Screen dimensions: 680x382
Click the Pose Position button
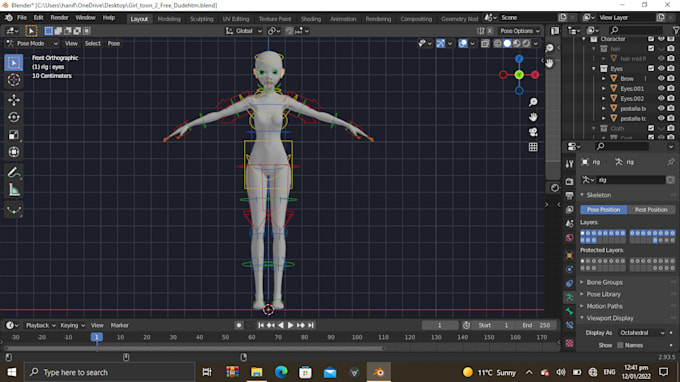pyautogui.click(x=603, y=209)
